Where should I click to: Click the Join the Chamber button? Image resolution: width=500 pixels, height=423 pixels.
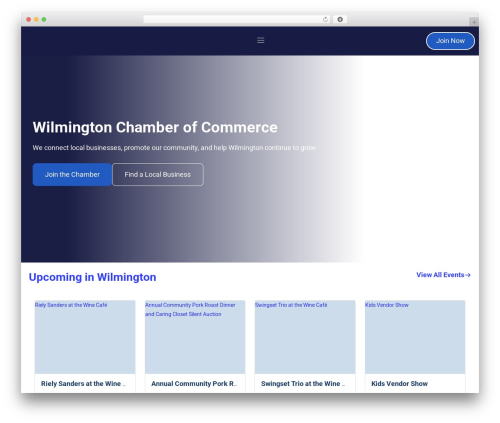(x=72, y=174)
